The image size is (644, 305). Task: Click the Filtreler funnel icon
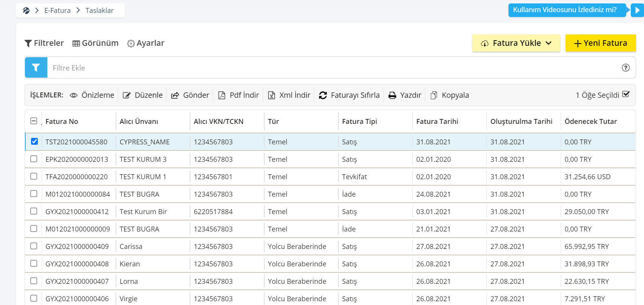pos(28,44)
